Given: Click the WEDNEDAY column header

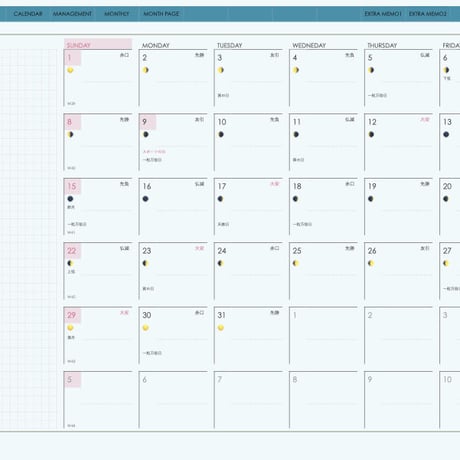Looking at the screenshot, I should tap(309, 45).
